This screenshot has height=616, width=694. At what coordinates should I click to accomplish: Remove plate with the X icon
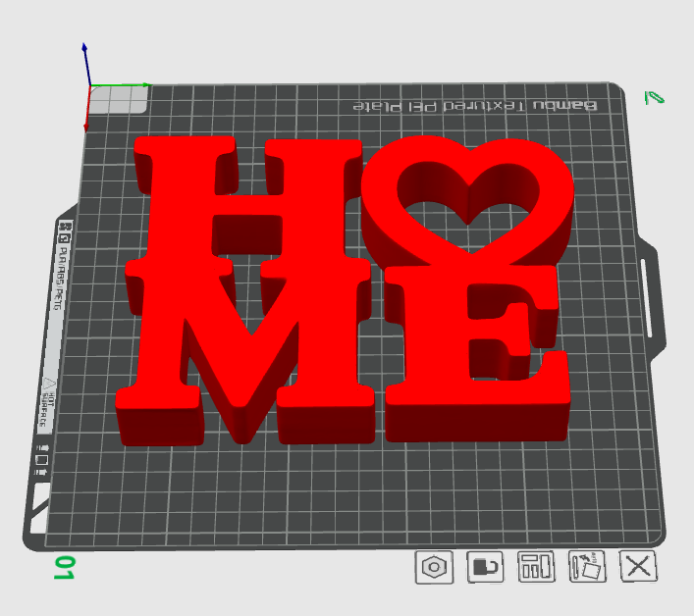[638, 566]
